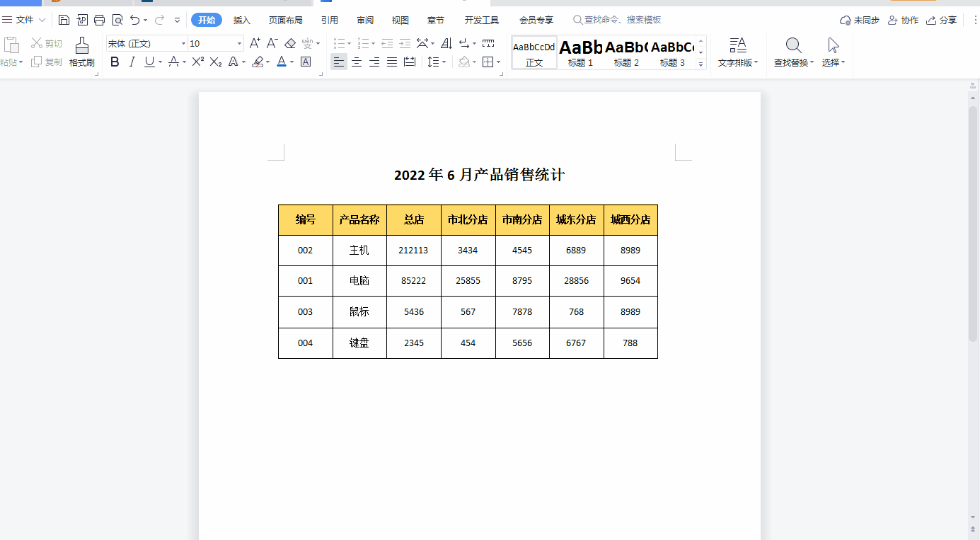
Task: Click the Subscript X₂ icon
Action: coord(216,62)
